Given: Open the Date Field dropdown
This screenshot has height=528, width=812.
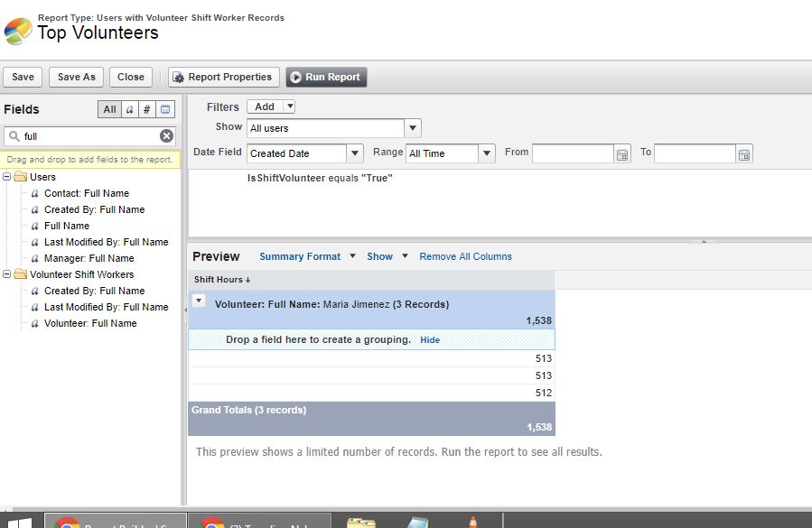Looking at the screenshot, I should click(355, 153).
